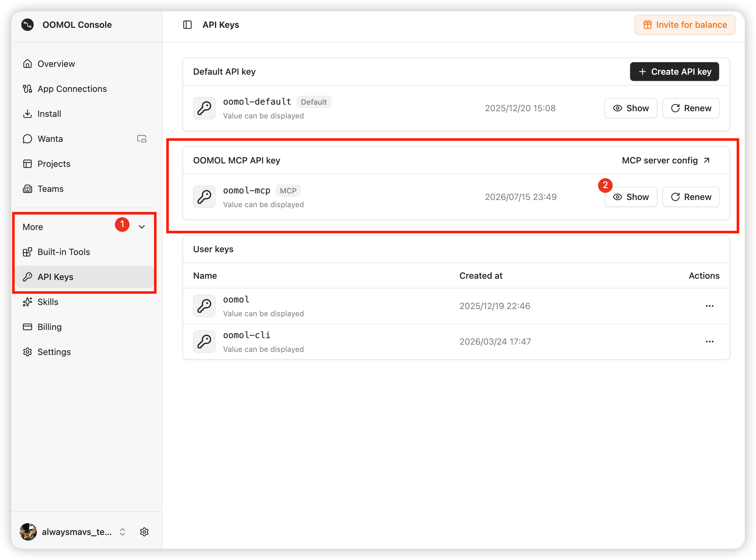Click the Actions column header
Viewport: 756px width, 560px height.
(704, 276)
